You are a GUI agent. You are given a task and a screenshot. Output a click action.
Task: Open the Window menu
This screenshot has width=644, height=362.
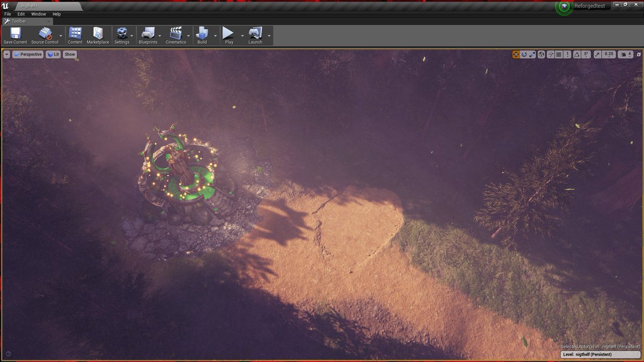click(38, 14)
